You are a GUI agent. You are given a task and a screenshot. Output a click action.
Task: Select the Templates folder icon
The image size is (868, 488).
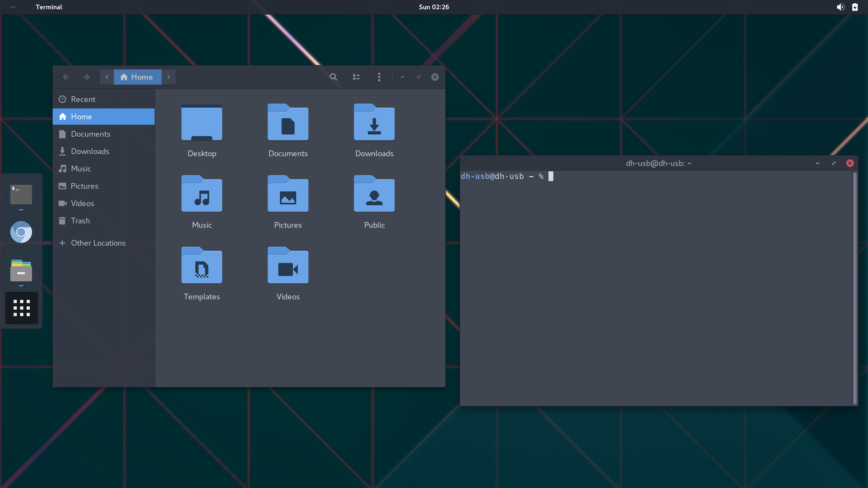tap(202, 266)
